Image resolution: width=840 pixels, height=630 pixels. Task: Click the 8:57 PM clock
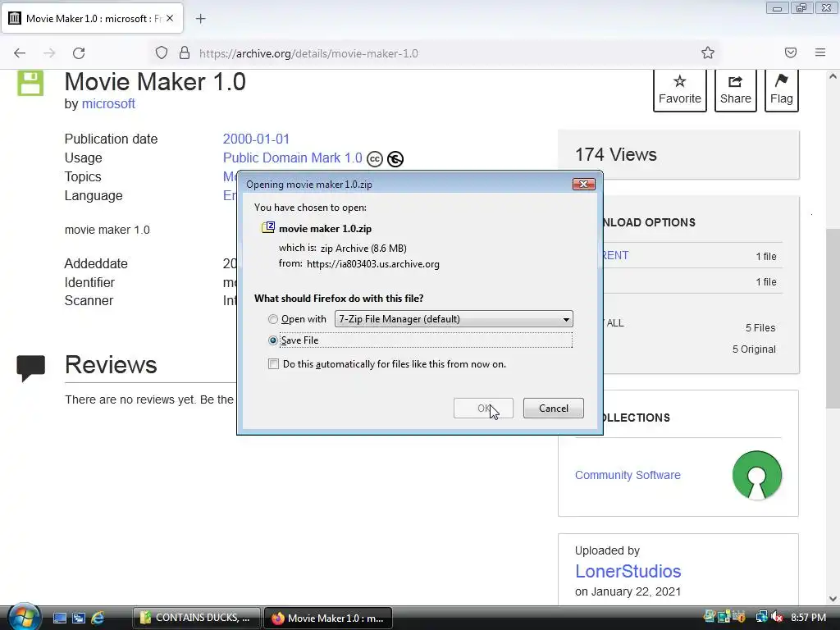[808, 617]
